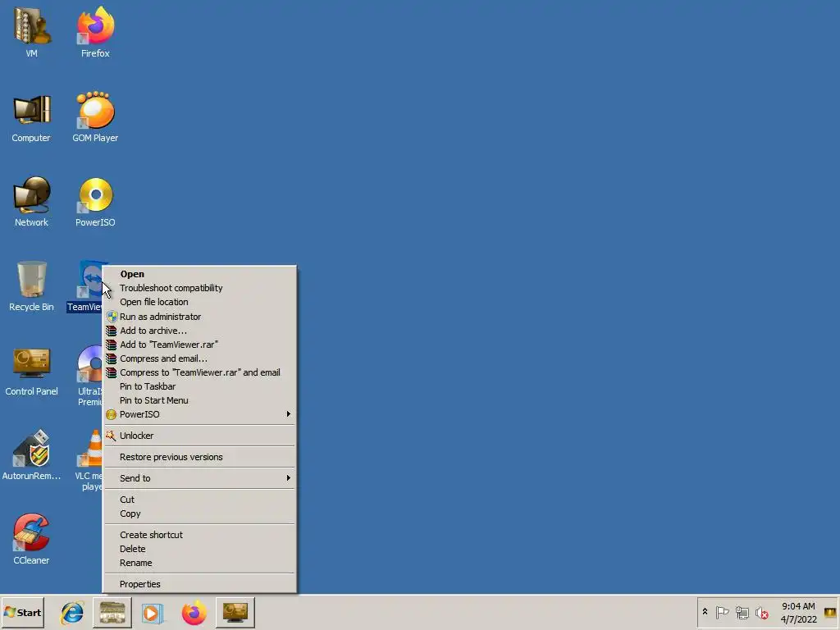
Task: Choose Add to archive...
Action: click(199, 331)
